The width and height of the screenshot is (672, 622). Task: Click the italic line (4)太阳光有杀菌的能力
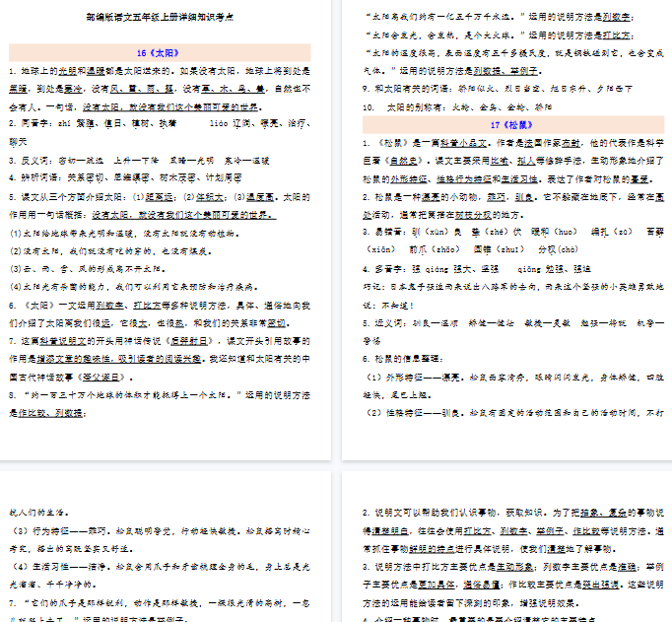pyautogui.click(x=134, y=287)
